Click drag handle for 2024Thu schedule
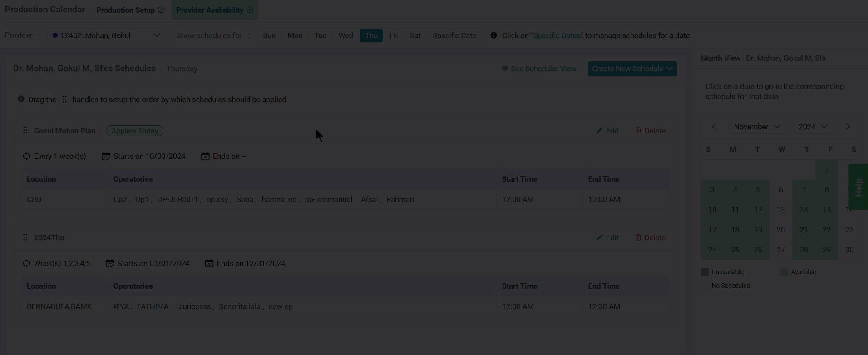The height and width of the screenshot is (355, 868). [x=25, y=237]
